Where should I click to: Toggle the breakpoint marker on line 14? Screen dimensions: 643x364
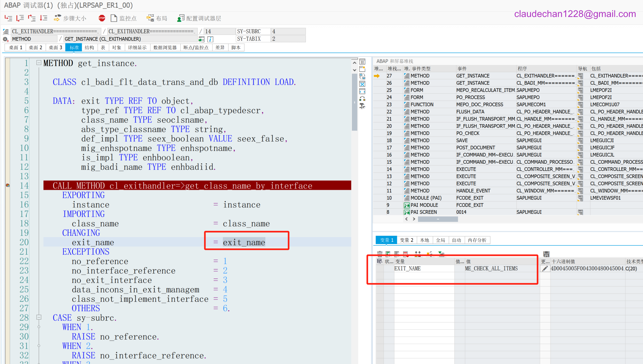(x=8, y=185)
